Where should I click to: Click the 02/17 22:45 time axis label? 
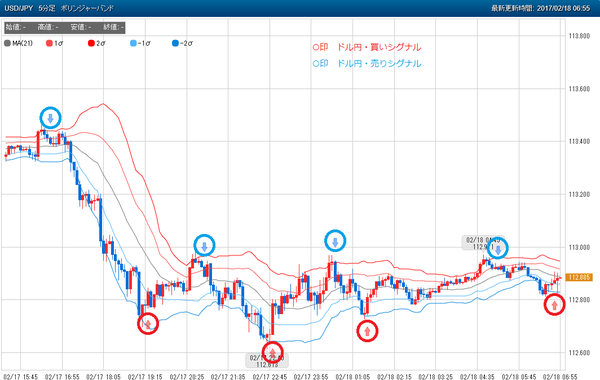tap(270, 377)
